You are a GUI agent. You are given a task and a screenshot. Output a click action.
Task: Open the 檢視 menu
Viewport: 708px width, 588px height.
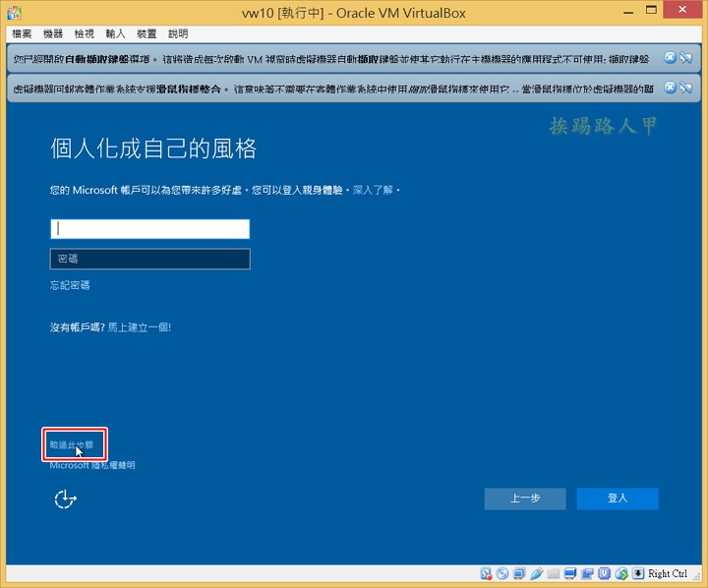[x=84, y=33]
